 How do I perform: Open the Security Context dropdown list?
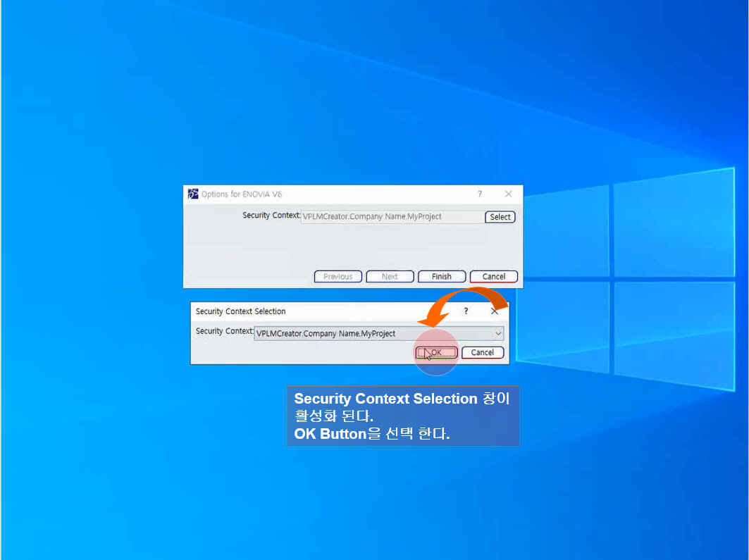coord(497,333)
